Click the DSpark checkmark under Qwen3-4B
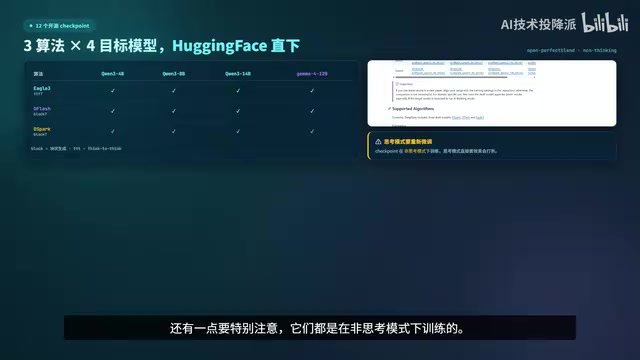This screenshot has height=360, width=640. 113,131
